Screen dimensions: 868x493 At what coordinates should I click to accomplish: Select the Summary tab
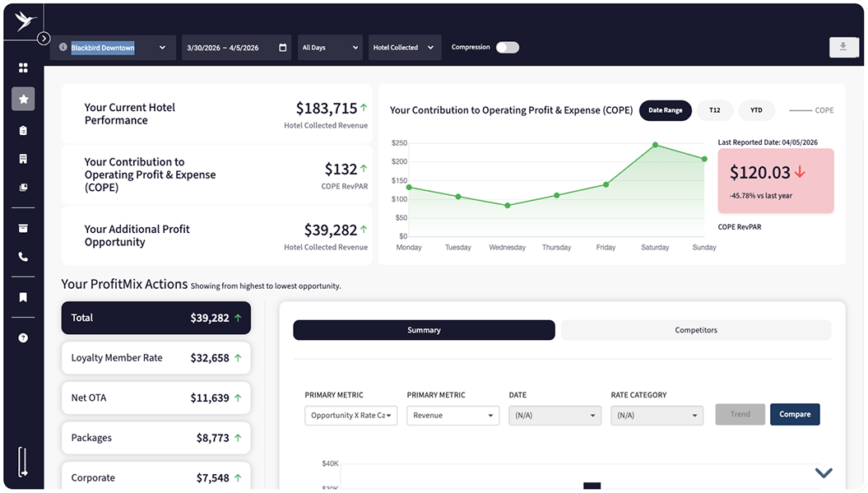click(424, 330)
